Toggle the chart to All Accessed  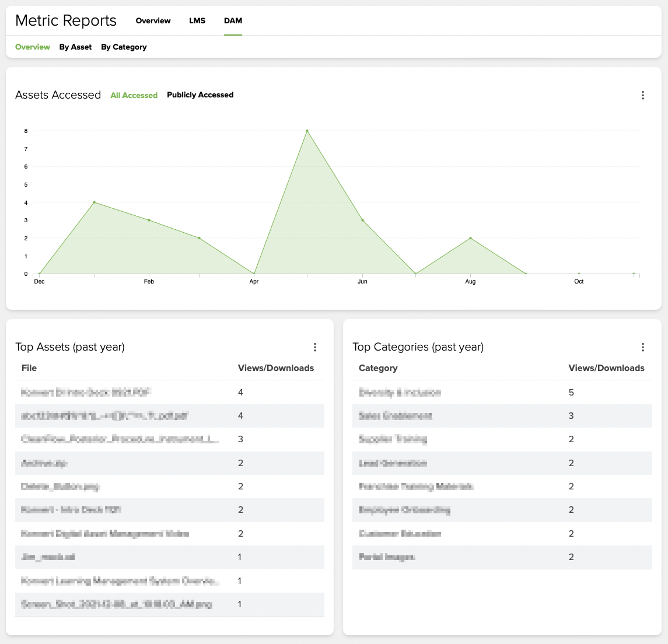[134, 95]
